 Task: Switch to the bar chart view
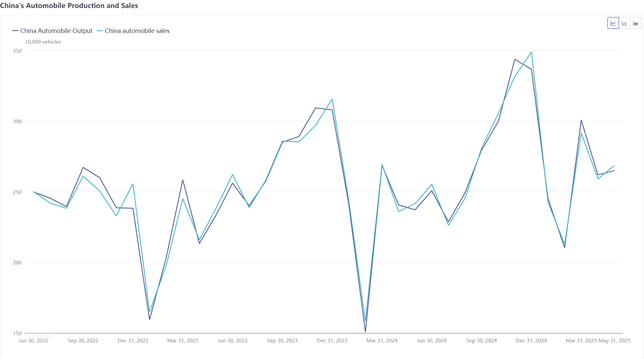(624, 23)
